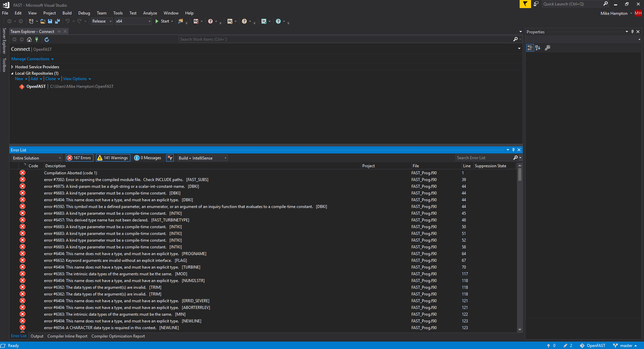Click the Start debugging button
The height and width of the screenshot is (349, 644).
[164, 21]
